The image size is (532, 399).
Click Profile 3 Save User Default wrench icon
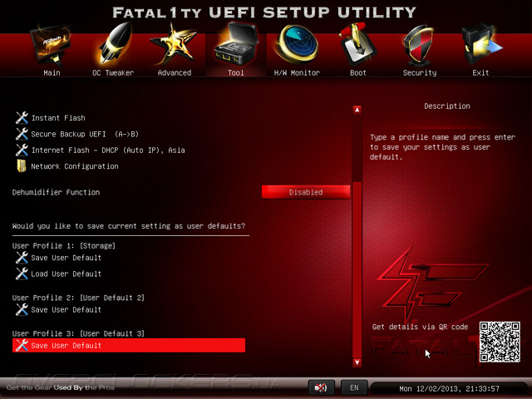click(22, 346)
